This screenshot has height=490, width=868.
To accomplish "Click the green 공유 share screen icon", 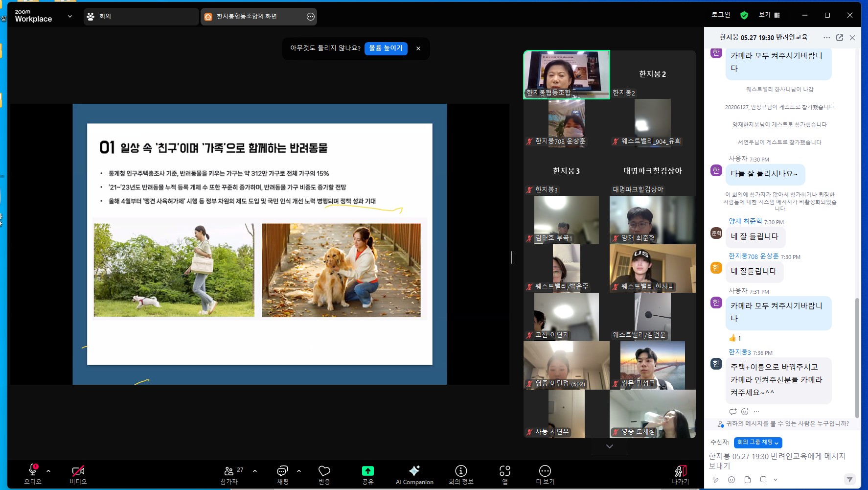I will [x=367, y=471].
